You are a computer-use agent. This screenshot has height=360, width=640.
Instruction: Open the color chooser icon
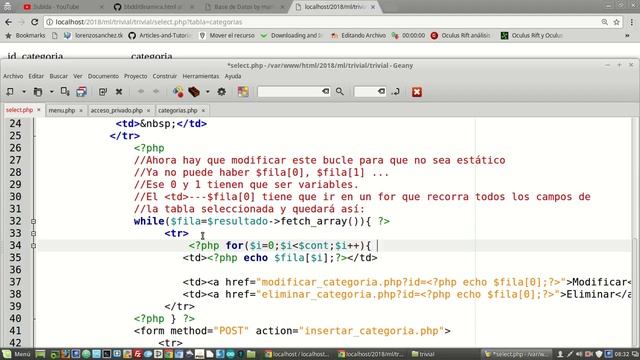pyautogui.click(x=243, y=92)
